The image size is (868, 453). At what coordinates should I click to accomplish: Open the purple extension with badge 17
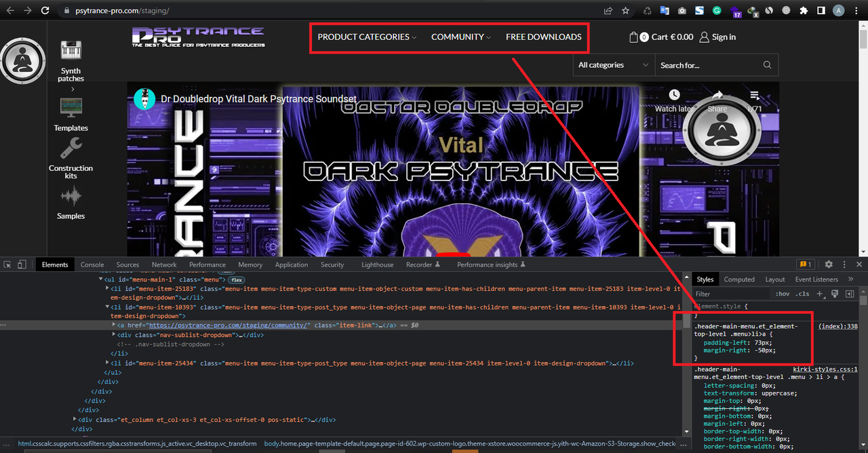(736, 12)
